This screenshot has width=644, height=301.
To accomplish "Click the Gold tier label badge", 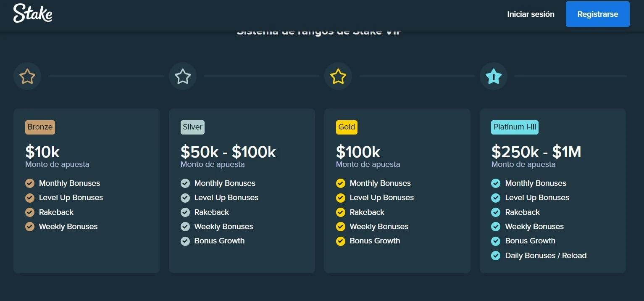I will [347, 127].
